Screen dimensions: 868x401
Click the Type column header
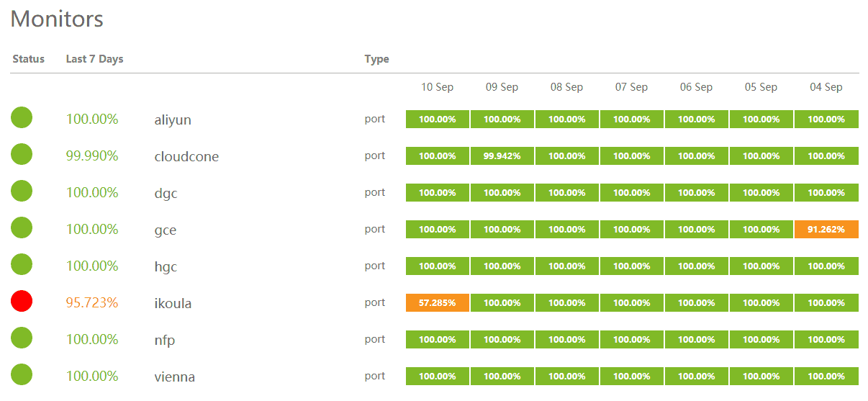tap(377, 59)
